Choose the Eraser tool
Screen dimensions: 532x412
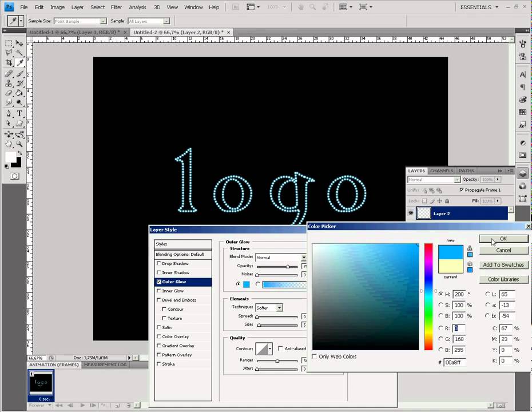[9, 93]
